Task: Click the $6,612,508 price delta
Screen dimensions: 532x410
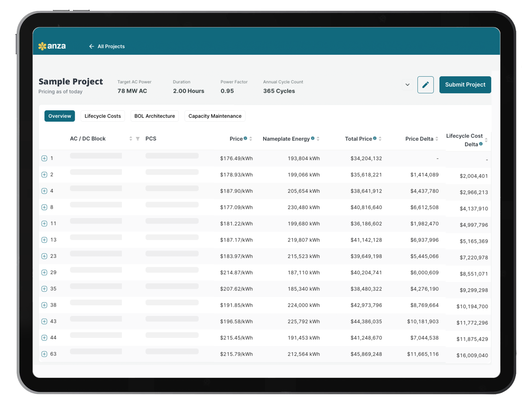Action: [x=424, y=207]
